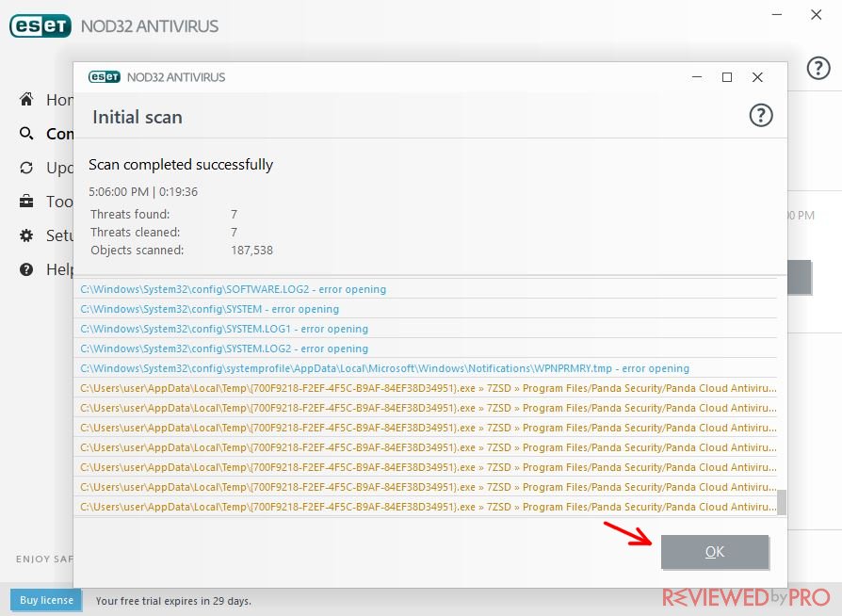This screenshot has width=842, height=616.
Task: Close the Initial scan dialog
Action: click(x=757, y=77)
